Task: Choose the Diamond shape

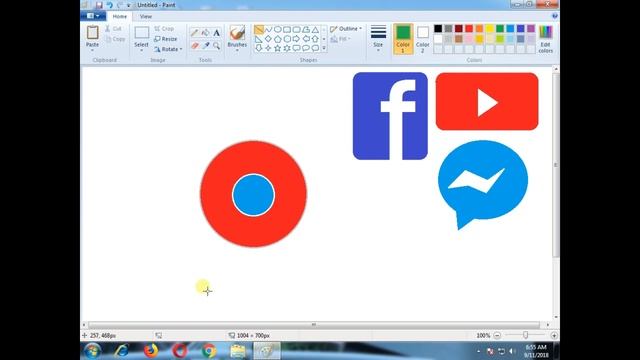Action: (268, 39)
